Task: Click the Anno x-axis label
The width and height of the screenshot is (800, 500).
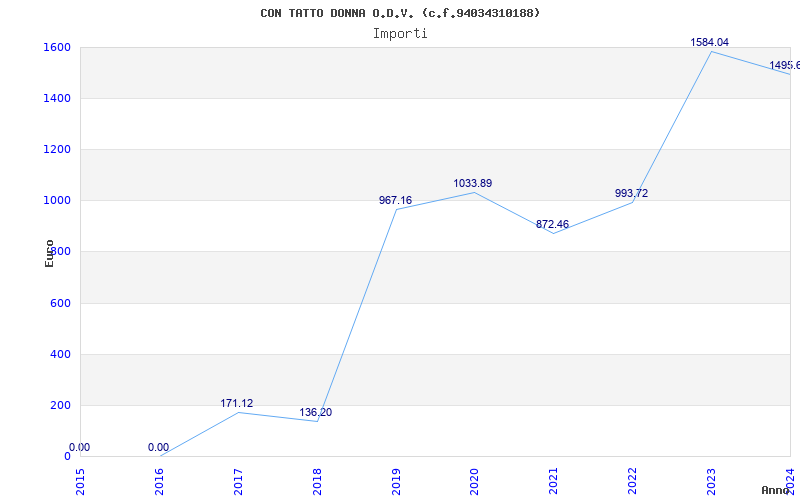Action: pyautogui.click(x=776, y=490)
